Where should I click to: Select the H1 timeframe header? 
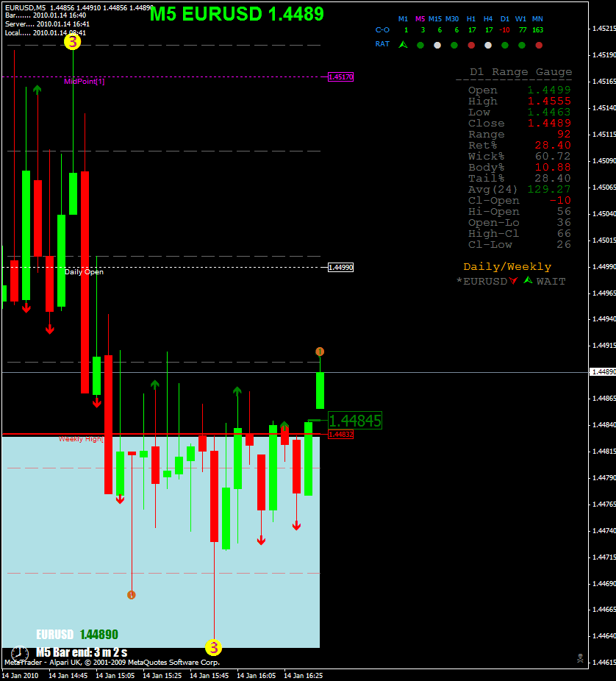[x=471, y=19]
